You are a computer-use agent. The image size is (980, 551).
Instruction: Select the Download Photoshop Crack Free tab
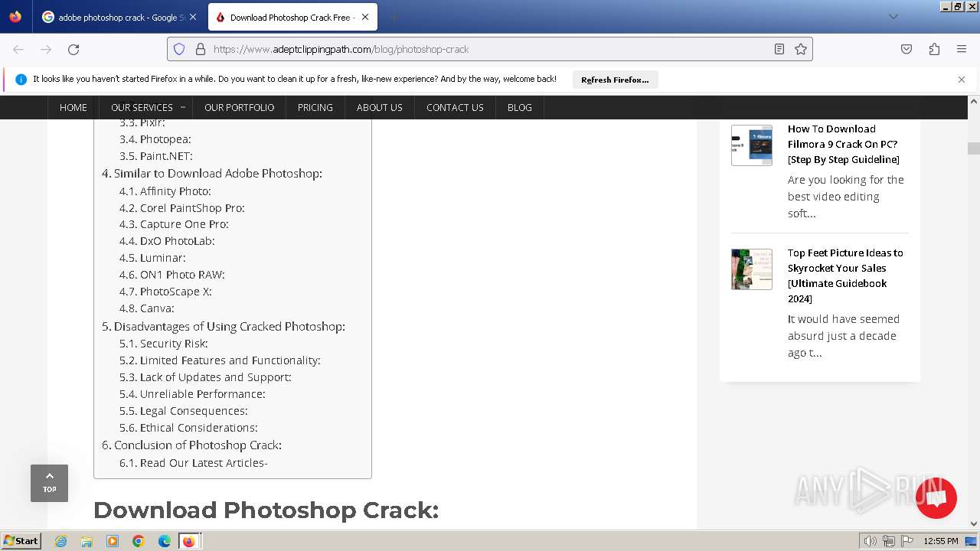(291, 17)
